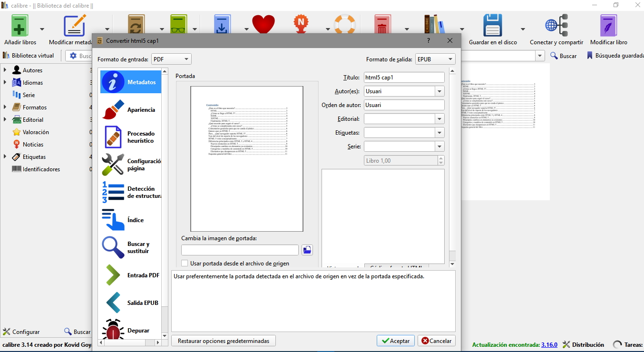Open the Apariencia brush section
This screenshot has width=644, height=352.
tap(131, 110)
